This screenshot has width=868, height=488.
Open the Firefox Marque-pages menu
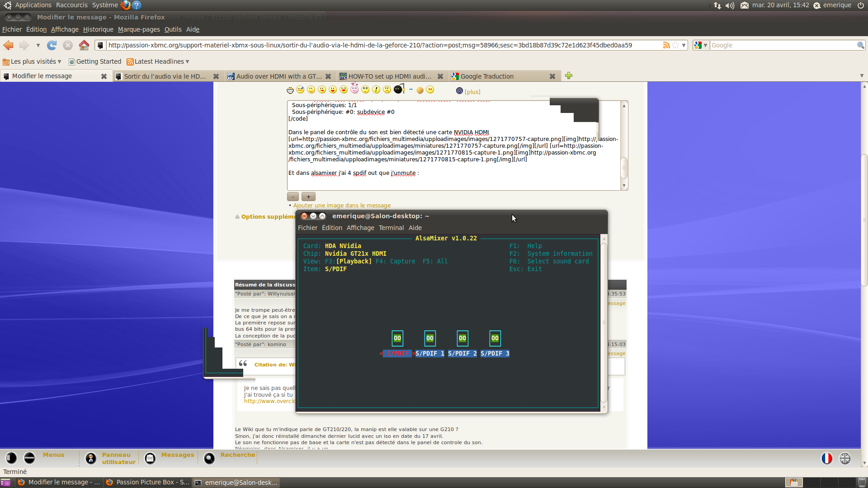139,29
